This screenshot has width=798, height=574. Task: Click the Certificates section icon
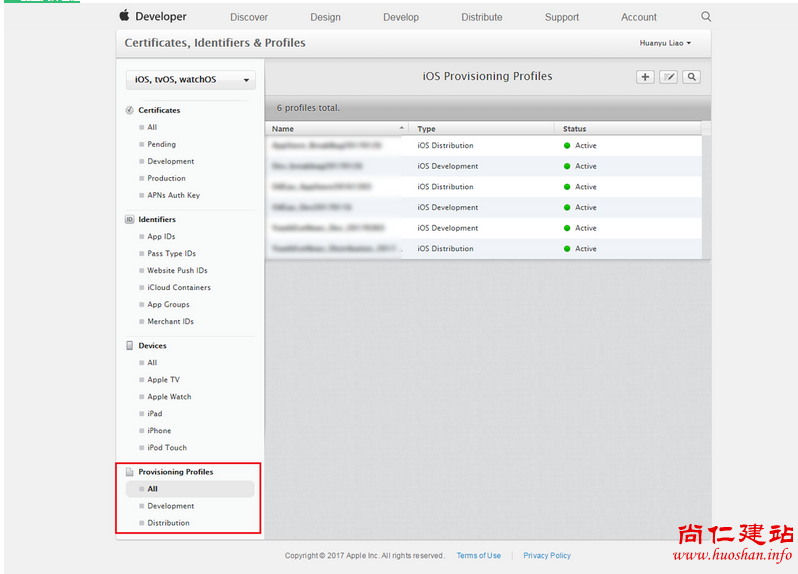tap(130, 110)
